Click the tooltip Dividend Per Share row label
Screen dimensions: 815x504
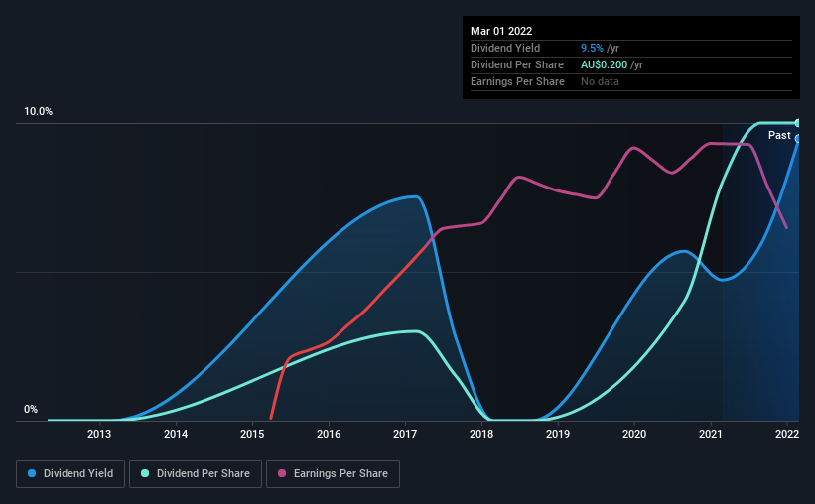pyautogui.click(x=516, y=64)
